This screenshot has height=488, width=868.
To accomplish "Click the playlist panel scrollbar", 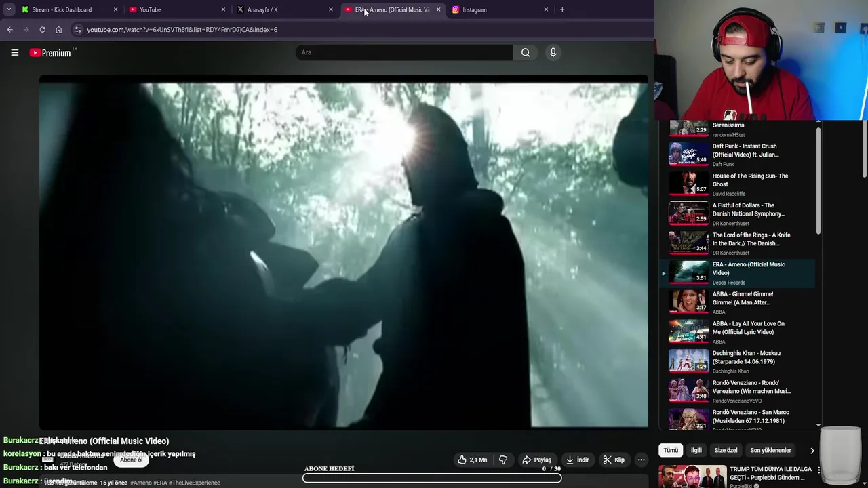I will coord(818,180).
